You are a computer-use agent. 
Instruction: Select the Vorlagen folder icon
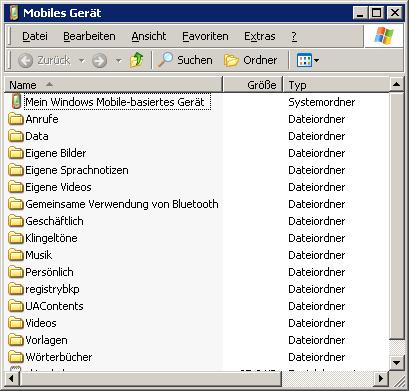(x=16, y=340)
